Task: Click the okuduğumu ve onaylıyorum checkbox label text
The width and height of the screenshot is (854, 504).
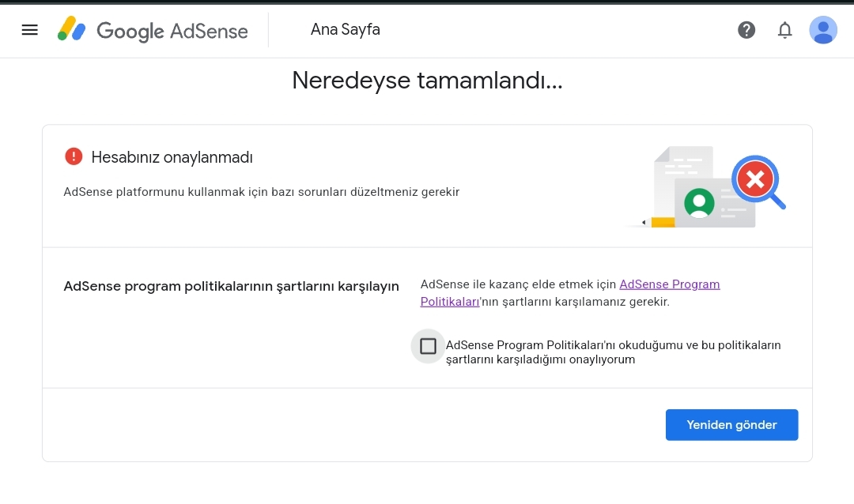Action: pyautogui.click(x=614, y=352)
